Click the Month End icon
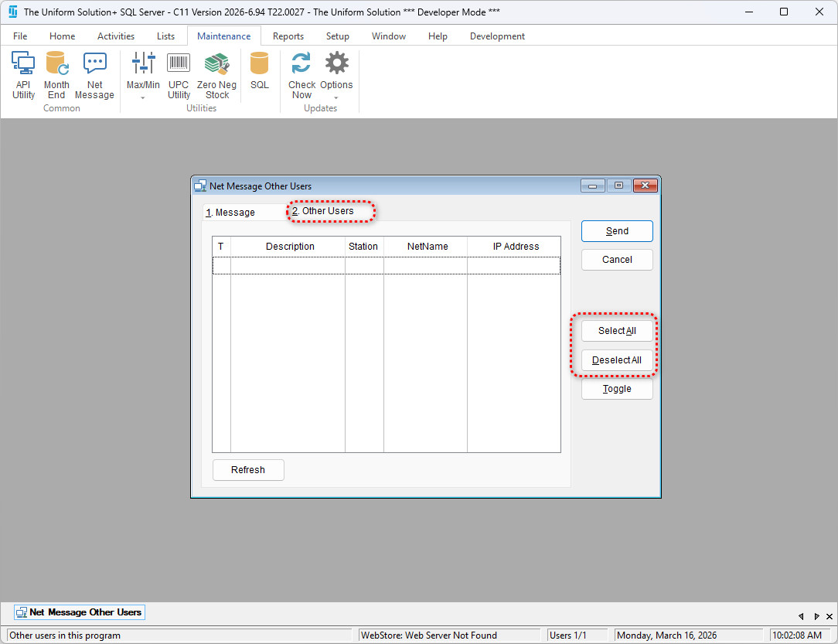The width and height of the screenshot is (838, 644). pos(56,75)
